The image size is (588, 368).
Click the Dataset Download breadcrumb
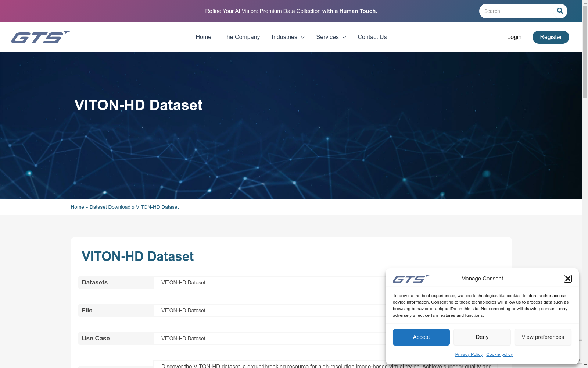pyautogui.click(x=110, y=207)
